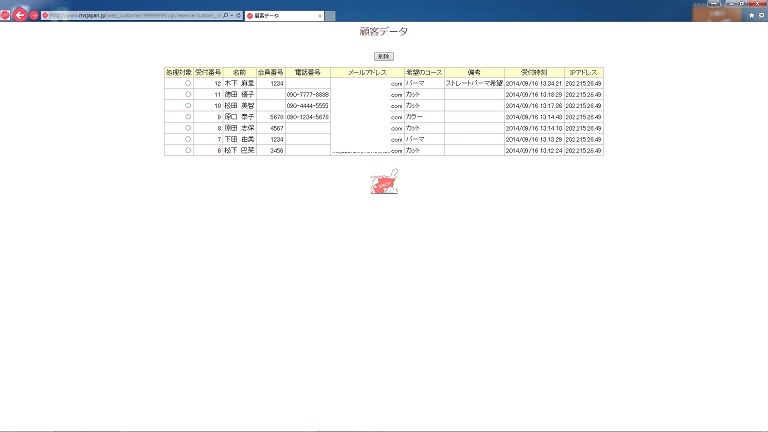This screenshot has width=768, height=432.
Task: Click the search magnifier in address bar
Action: pos(226,15)
